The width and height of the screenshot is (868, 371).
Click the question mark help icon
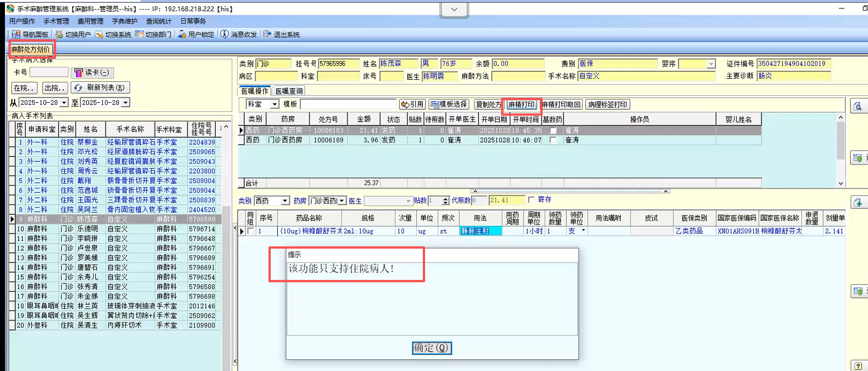point(858,366)
